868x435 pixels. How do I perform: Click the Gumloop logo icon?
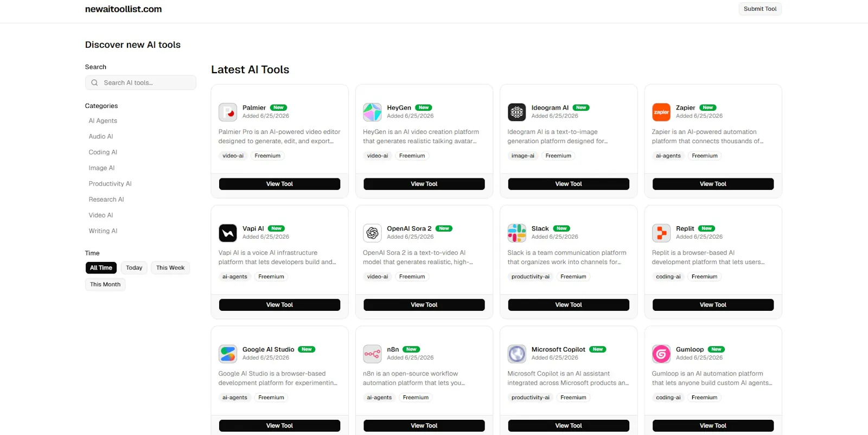click(x=661, y=354)
